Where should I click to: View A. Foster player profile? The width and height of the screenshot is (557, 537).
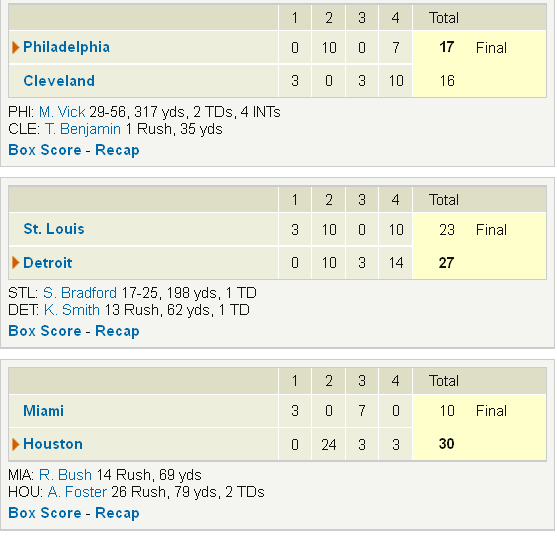(77, 492)
